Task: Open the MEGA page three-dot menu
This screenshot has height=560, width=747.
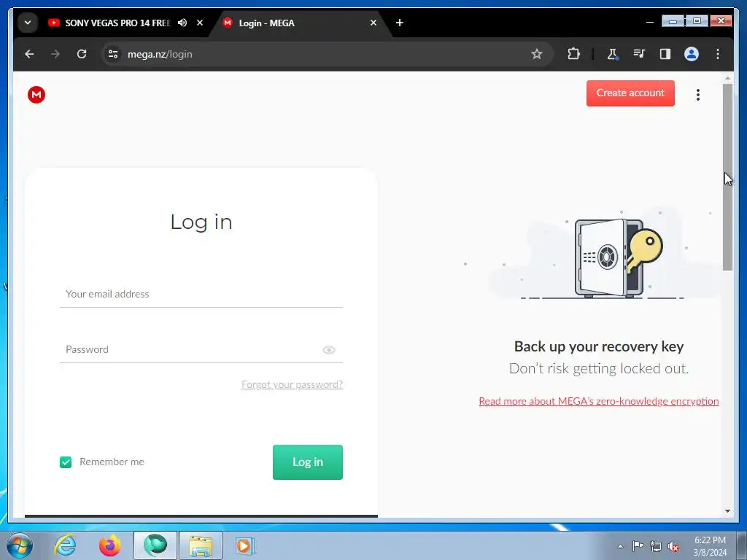Action: tap(698, 95)
